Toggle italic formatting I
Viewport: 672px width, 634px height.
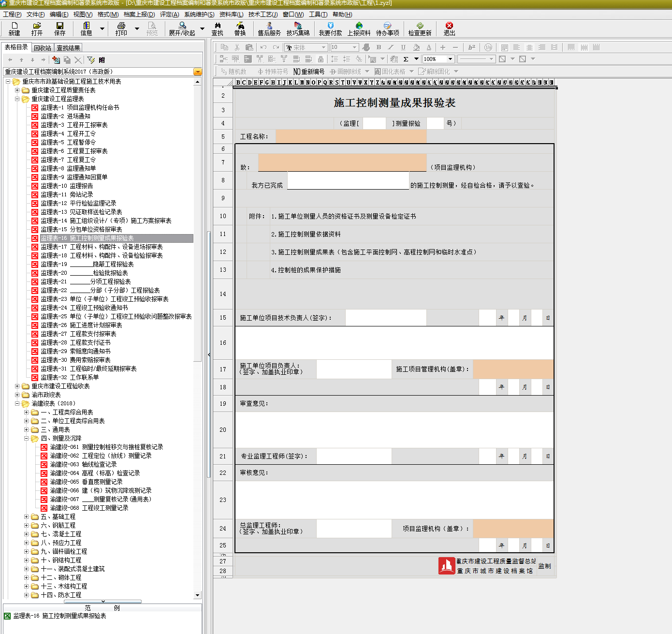coord(391,47)
